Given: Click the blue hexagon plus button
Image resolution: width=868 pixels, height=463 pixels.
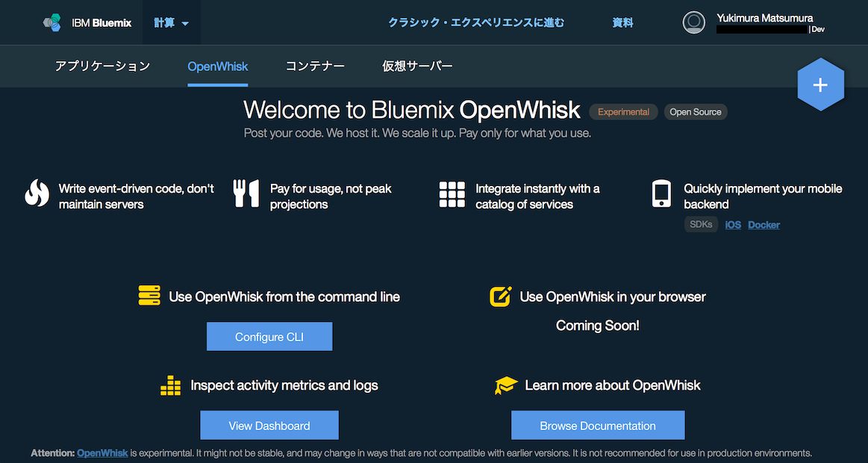Looking at the screenshot, I should click(820, 84).
